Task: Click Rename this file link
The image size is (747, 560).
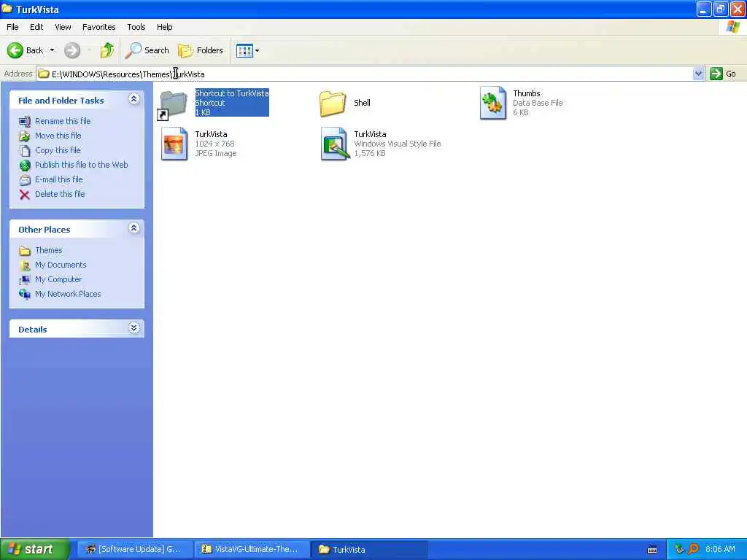Action: tap(63, 121)
